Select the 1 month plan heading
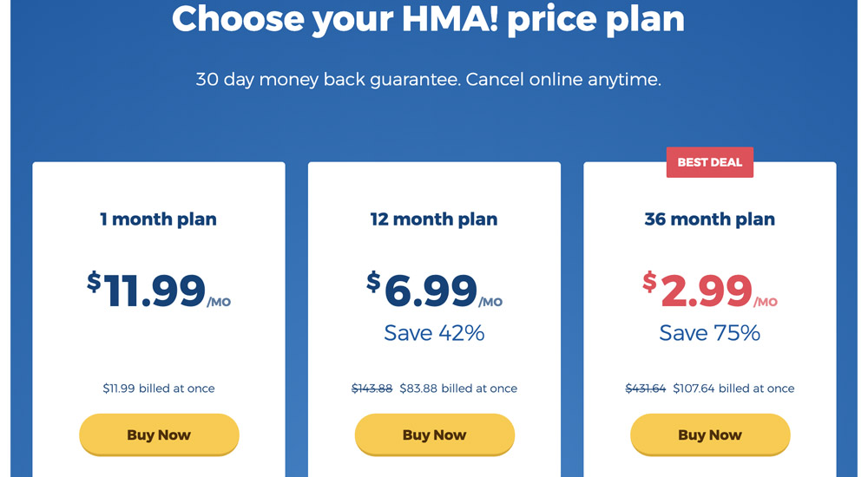 (x=158, y=219)
